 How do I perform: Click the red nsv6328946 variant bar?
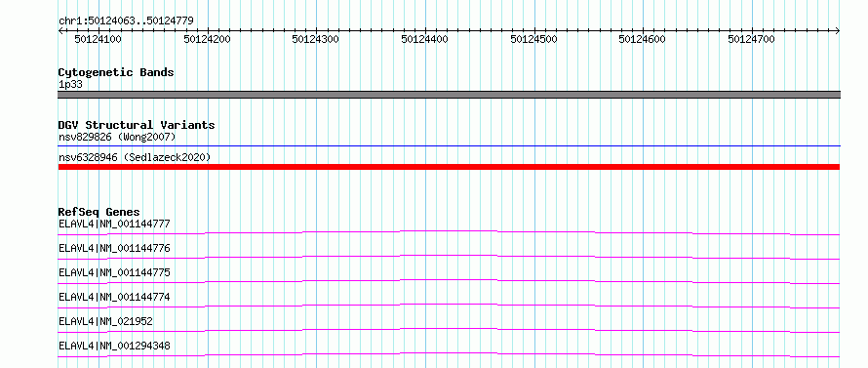pyautogui.click(x=449, y=167)
